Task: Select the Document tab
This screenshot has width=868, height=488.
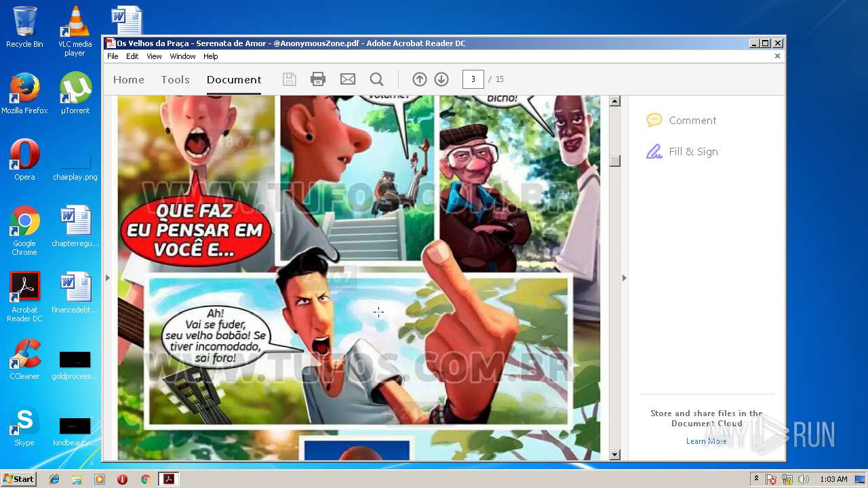Action: (234, 79)
